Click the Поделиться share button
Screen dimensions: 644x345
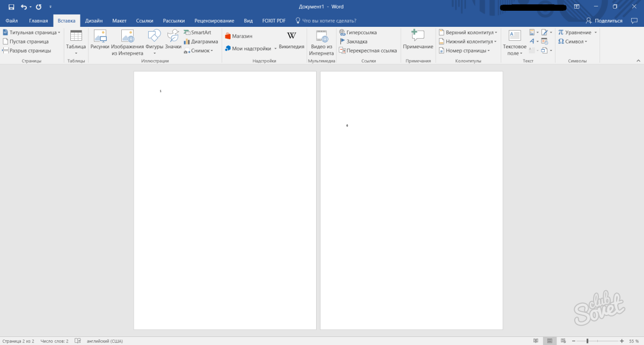[604, 21]
